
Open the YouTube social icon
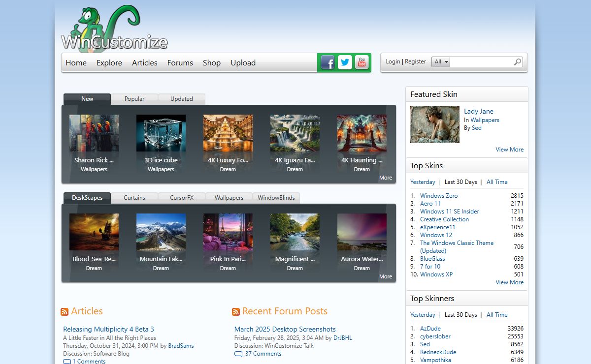click(362, 62)
